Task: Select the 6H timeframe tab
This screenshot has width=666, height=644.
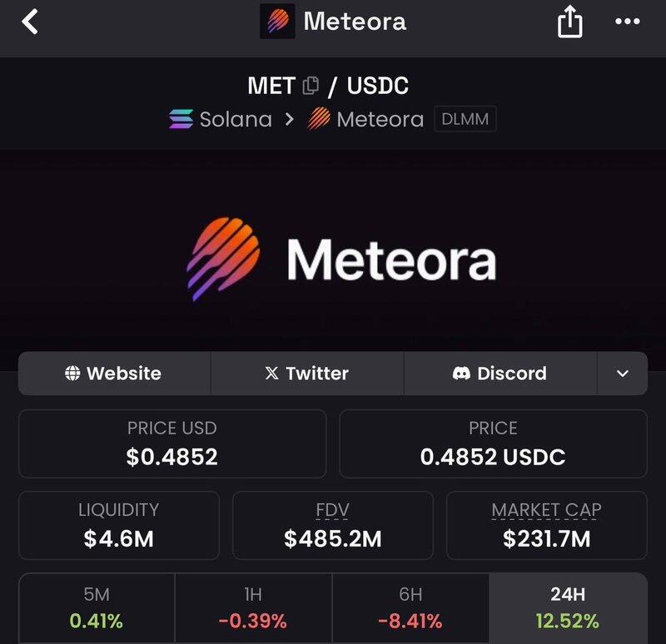Action: [410, 607]
